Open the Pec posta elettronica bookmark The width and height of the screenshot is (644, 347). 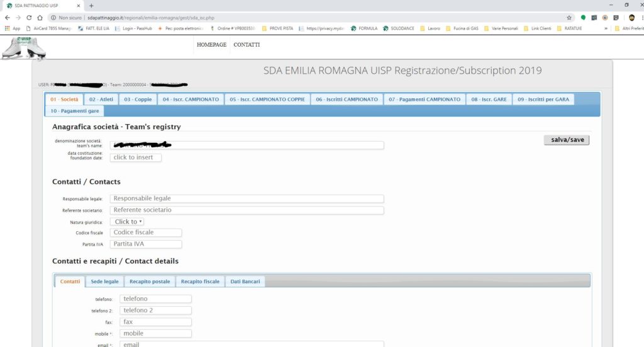[180, 28]
